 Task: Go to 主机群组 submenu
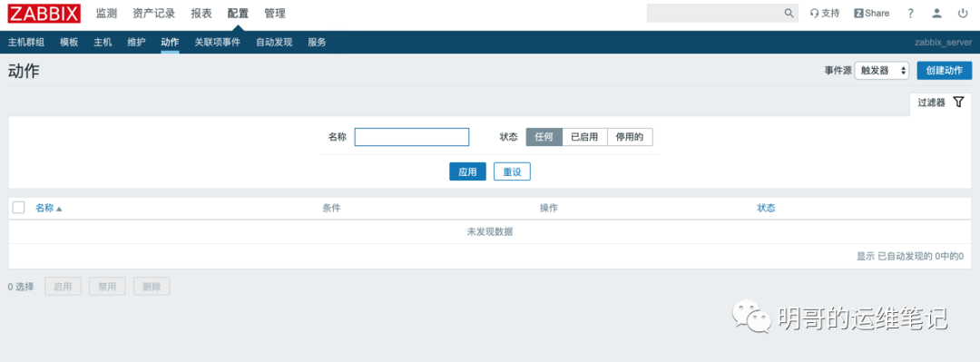[26, 43]
